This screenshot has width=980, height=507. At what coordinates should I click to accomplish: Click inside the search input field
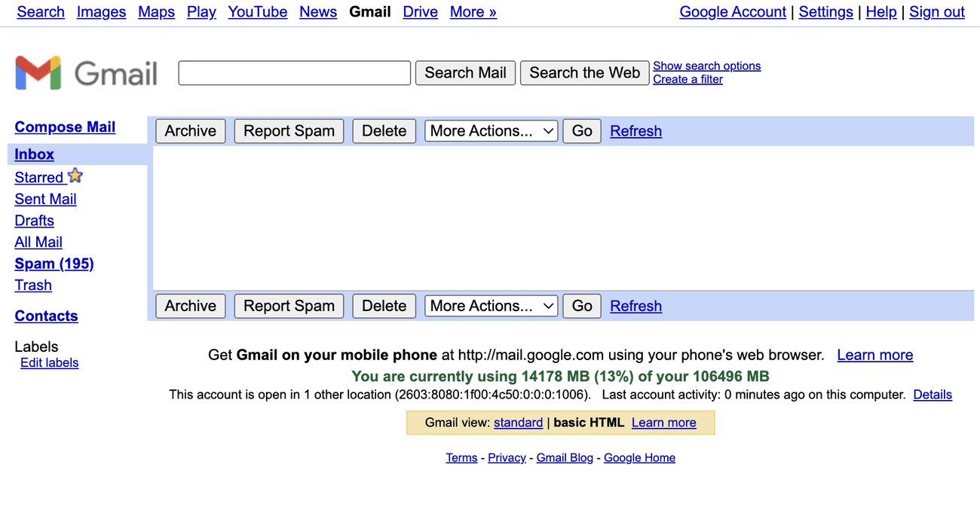pyautogui.click(x=294, y=72)
